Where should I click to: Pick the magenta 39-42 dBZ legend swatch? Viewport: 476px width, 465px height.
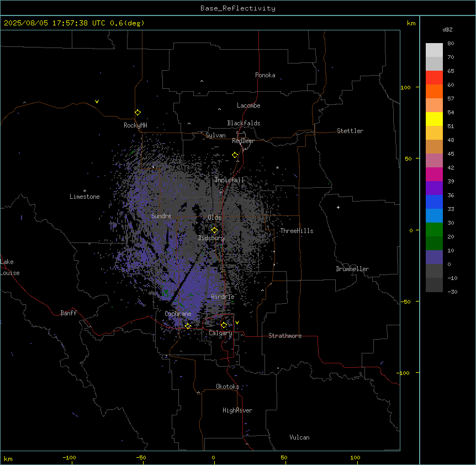point(434,174)
